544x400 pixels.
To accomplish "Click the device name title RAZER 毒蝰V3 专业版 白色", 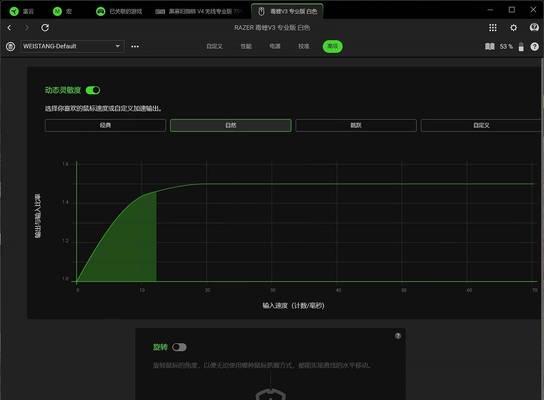I will point(272,27).
